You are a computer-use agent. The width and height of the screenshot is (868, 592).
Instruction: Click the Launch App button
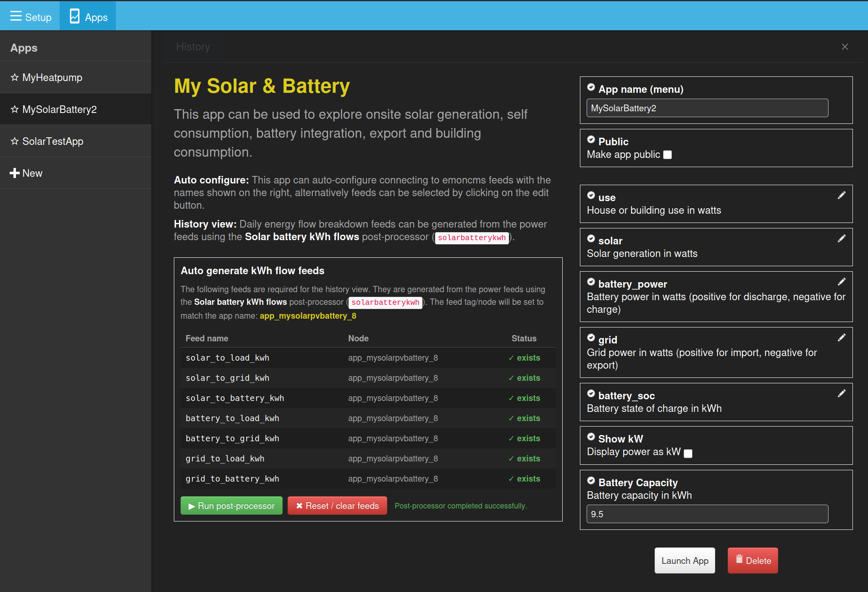[x=684, y=561]
